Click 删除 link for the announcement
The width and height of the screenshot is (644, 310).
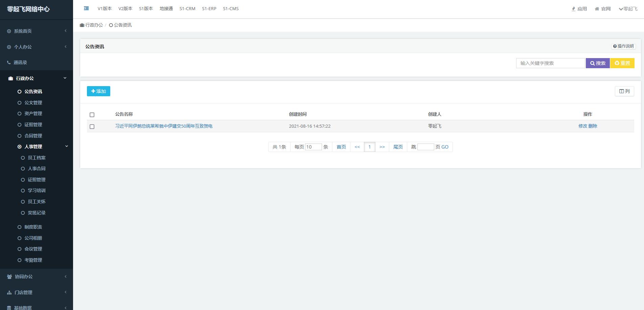tap(593, 126)
